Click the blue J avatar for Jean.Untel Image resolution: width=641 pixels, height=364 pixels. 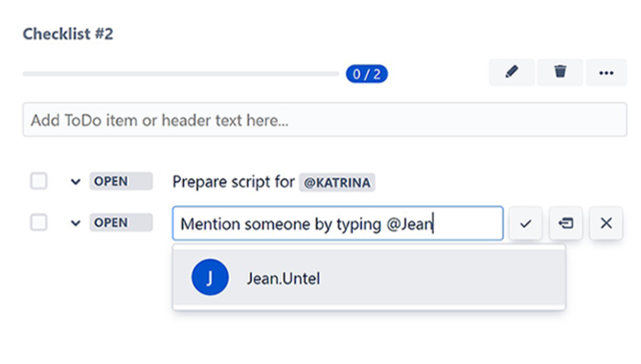(210, 278)
